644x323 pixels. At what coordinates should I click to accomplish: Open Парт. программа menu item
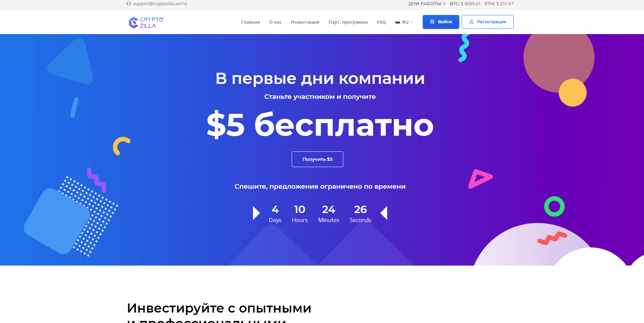point(348,22)
